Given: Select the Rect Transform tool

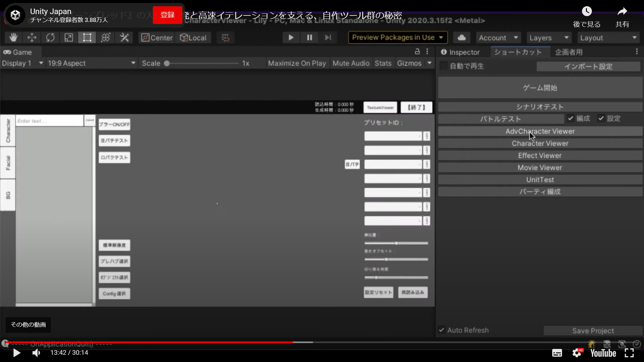Looking at the screenshot, I should coord(87,37).
